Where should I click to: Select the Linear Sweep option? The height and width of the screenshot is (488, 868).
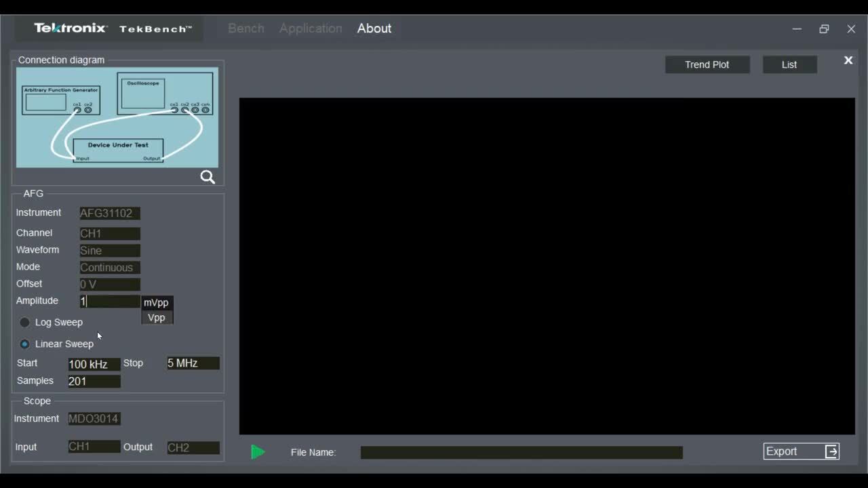25,344
